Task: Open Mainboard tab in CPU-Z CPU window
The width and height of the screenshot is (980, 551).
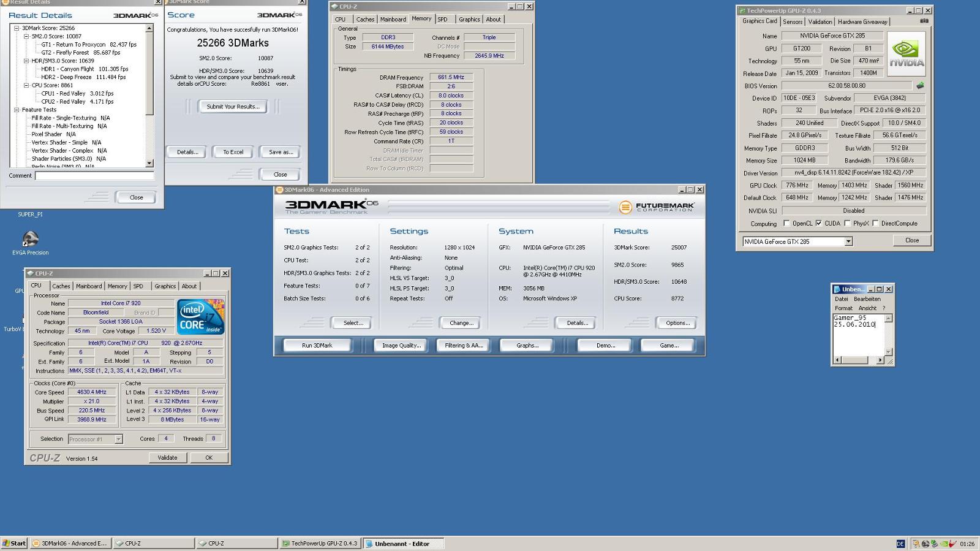Action: [89, 286]
